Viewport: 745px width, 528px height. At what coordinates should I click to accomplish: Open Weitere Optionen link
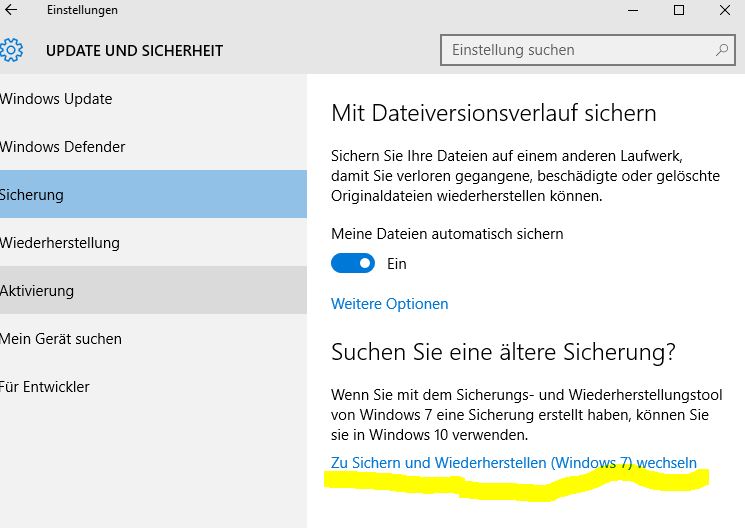tap(390, 304)
